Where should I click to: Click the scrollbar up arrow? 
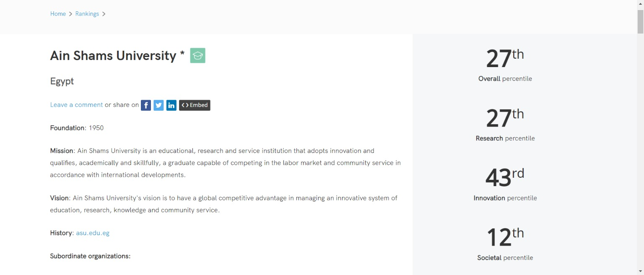click(x=640, y=3)
